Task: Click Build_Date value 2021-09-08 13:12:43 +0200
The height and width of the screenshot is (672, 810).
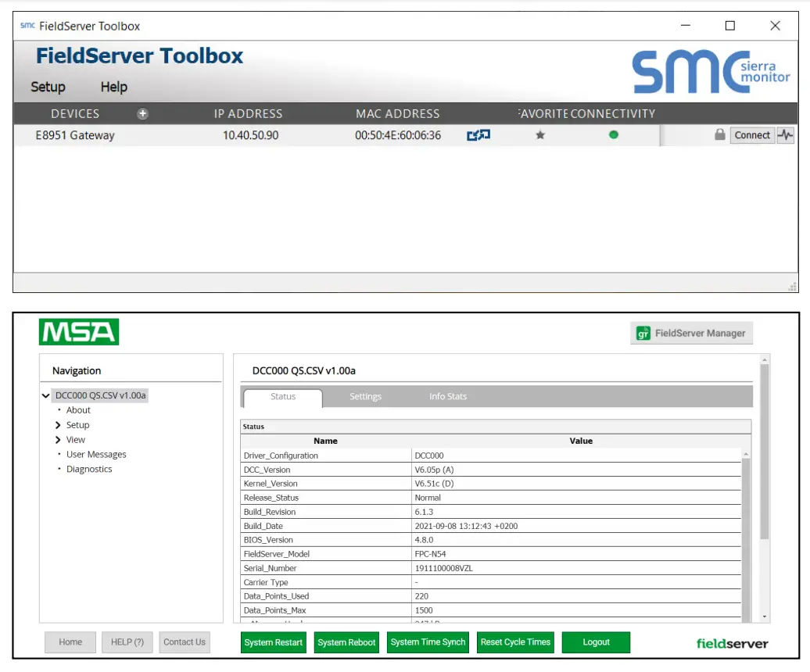Action: (466, 526)
